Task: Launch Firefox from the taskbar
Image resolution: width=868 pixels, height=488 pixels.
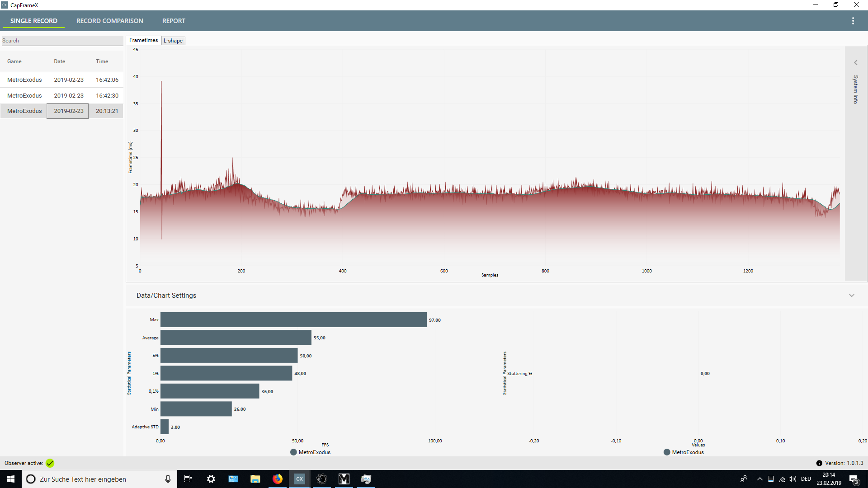Action: 277,479
